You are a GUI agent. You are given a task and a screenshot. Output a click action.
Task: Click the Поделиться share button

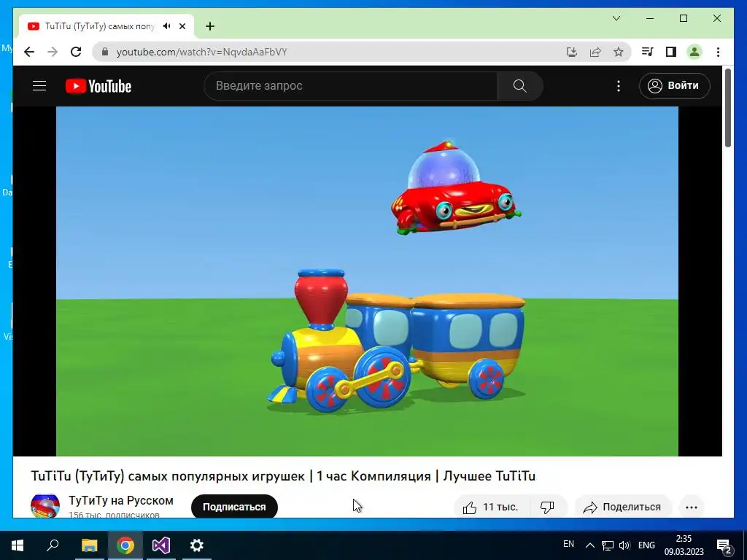tap(623, 507)
